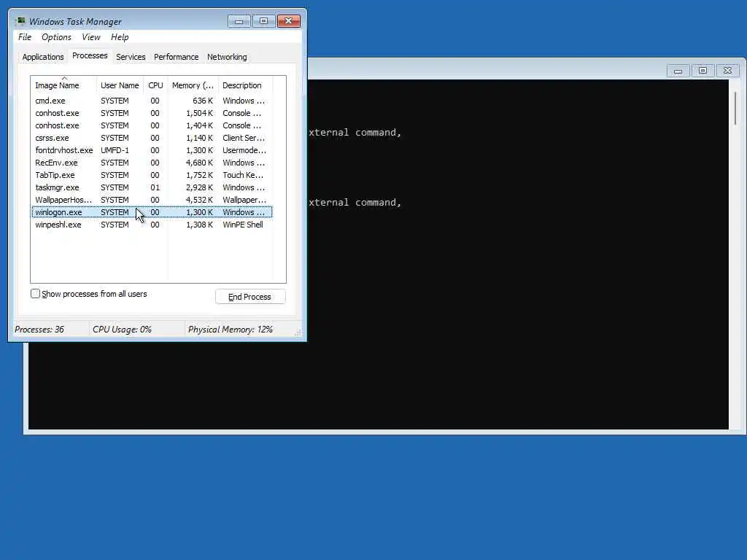Open the File menu
The height and width of the screenshot is (560, 747).
25,37
